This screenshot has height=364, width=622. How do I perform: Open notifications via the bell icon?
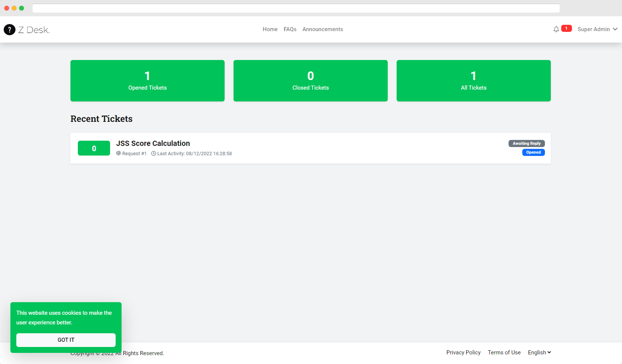click(x=556, y=29)
